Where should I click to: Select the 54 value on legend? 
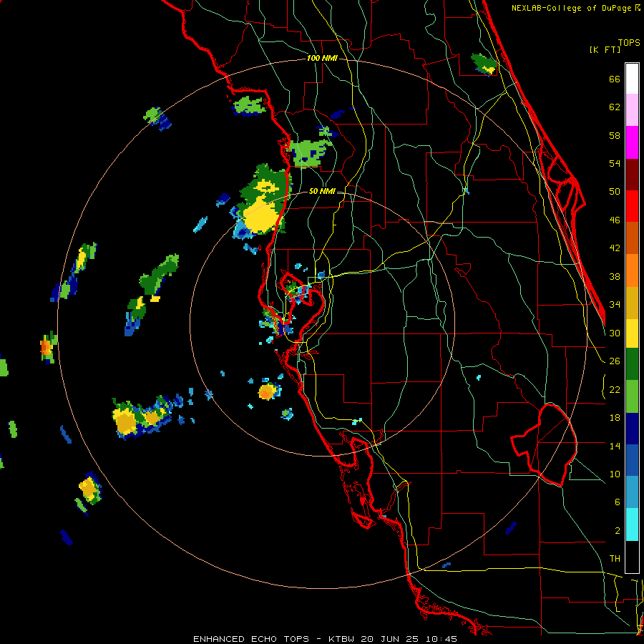[615, 163]
